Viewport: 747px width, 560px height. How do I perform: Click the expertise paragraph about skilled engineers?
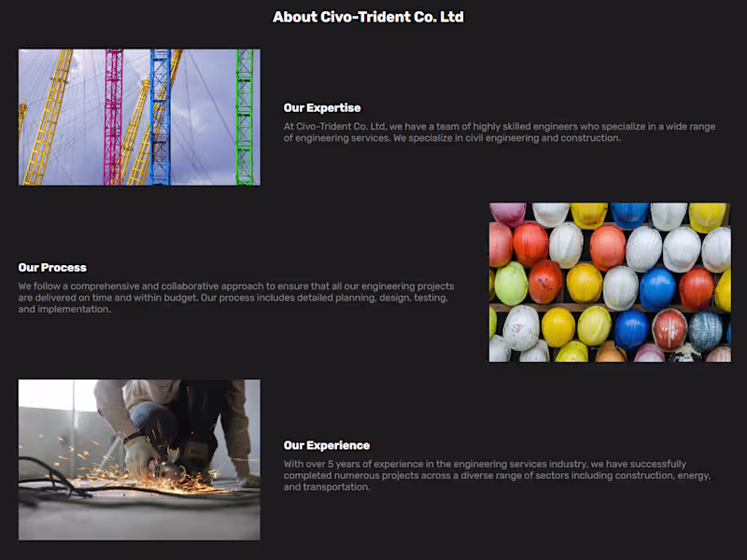(x=500, y=133)
